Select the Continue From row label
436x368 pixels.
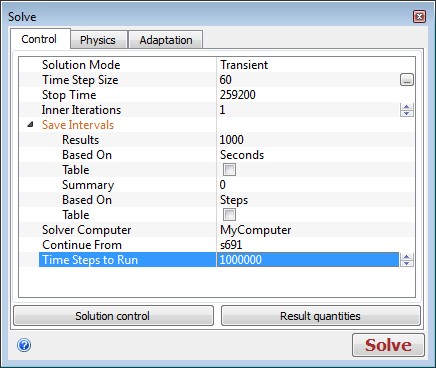(82, 245)
